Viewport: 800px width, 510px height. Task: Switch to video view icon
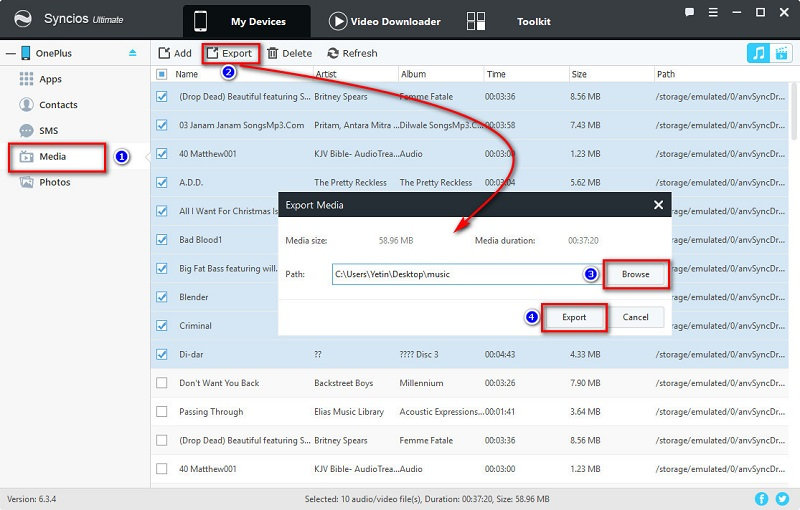[781, 53]
